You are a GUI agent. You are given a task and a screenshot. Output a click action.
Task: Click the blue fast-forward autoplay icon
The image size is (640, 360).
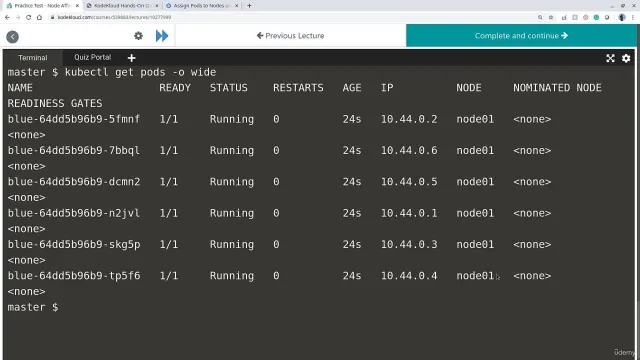click(162, 36)
